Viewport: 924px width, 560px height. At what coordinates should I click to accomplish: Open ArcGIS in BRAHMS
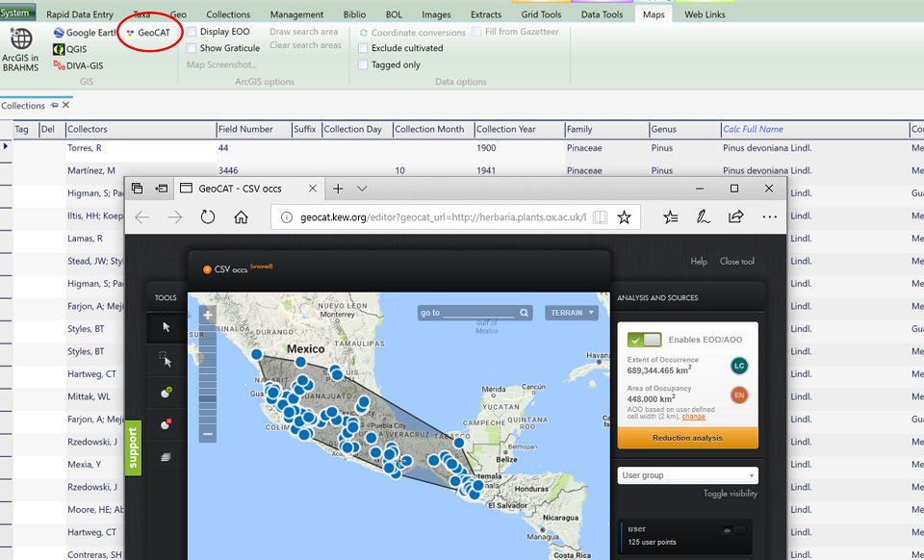point(21,49)
